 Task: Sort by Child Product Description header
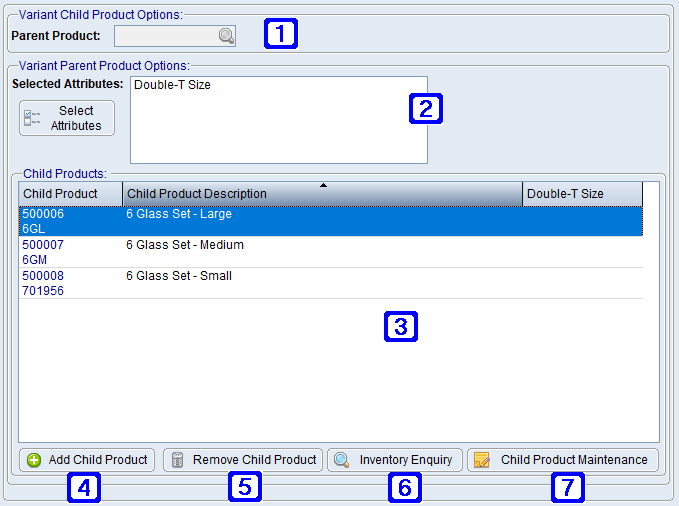323,194
